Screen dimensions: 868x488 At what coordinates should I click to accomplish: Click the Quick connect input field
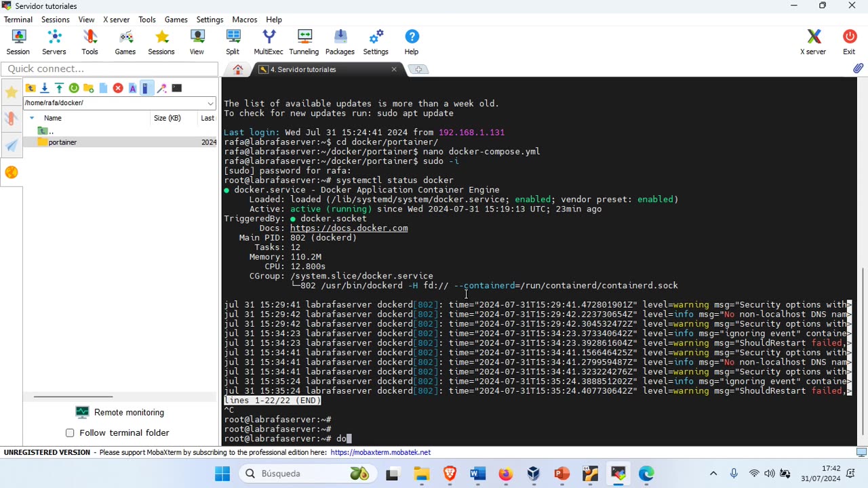coord(109,69)
